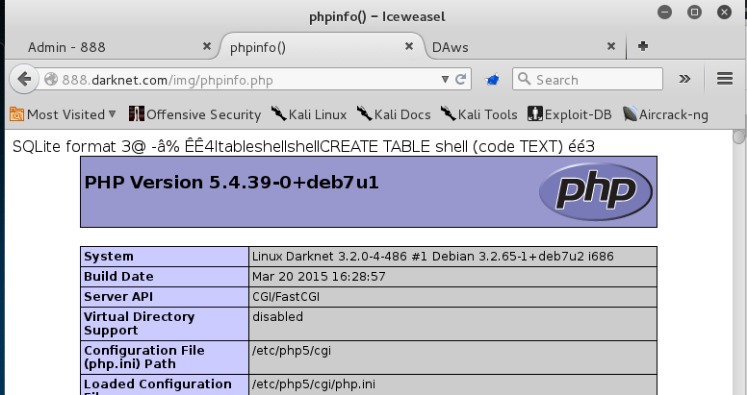
Task: Click the Configuration File (php.ini) Path label
Action: click(144, 357)
